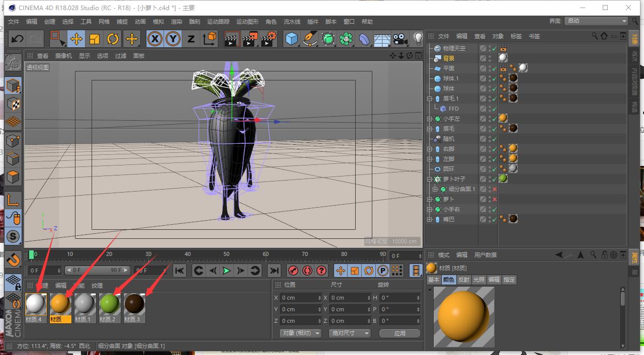This screenshot has width=644, height=355.
Task: Click the position X input field
Action: pyautogui.click(x=300, y=298)
